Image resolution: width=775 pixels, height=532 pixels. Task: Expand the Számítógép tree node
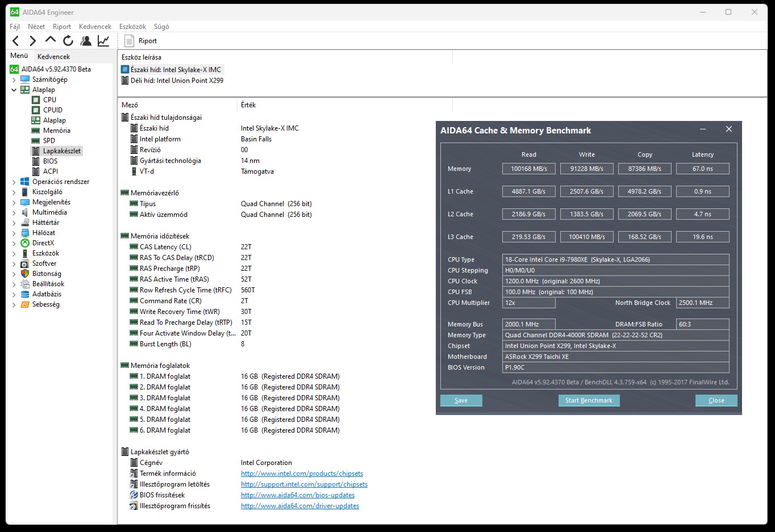tap(14, 80)
